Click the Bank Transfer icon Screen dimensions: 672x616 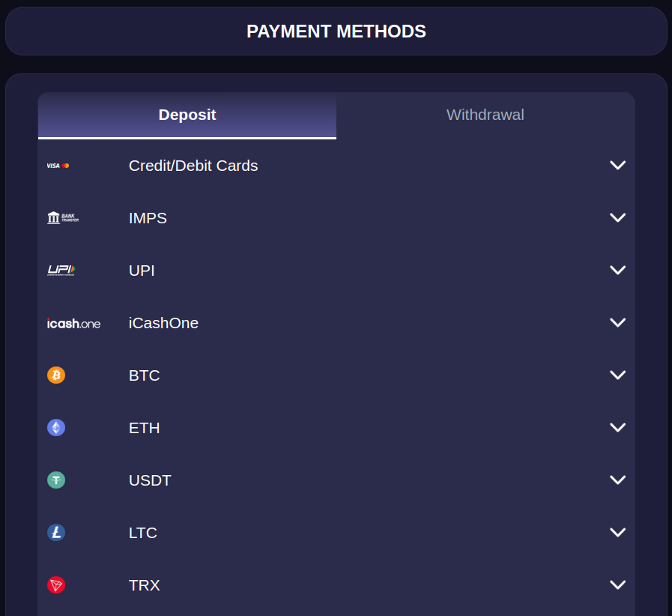tap(62, 218)
